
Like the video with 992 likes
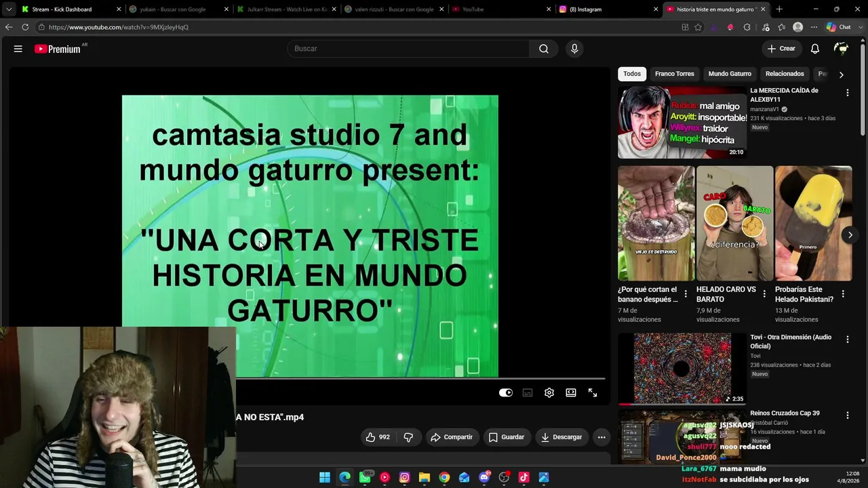point(378,437)
